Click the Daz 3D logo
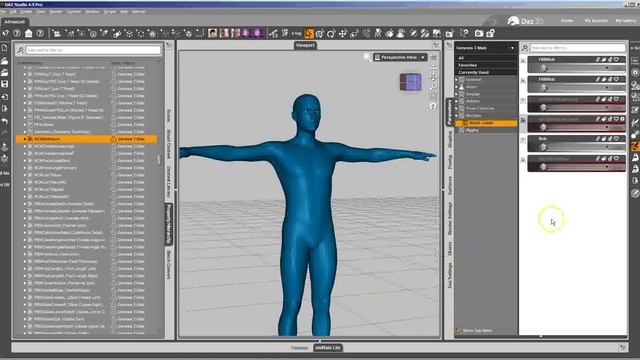The width and height of the screenshot is (640, 360). 525,20
